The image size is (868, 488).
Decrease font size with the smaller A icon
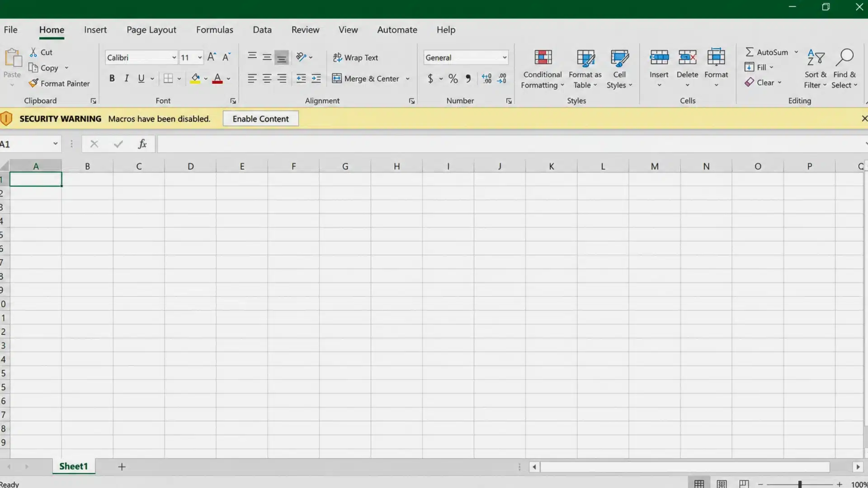226,57
